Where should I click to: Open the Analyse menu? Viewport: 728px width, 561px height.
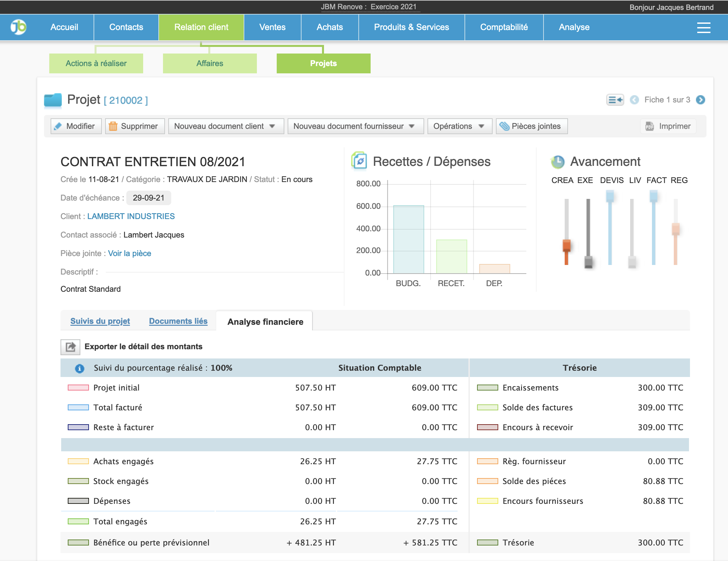coord(574,27)
